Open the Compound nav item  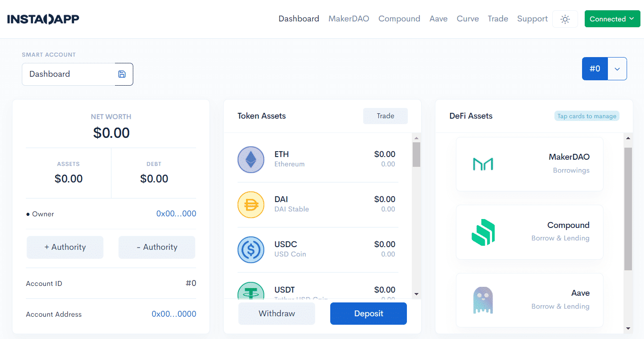tap(399, 19)
